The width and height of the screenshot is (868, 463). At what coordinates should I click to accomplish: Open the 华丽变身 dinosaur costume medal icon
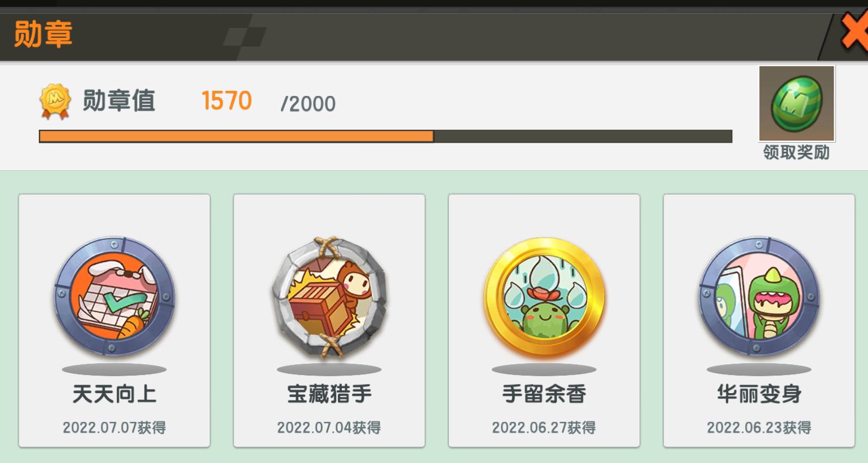tap(759, 297)
